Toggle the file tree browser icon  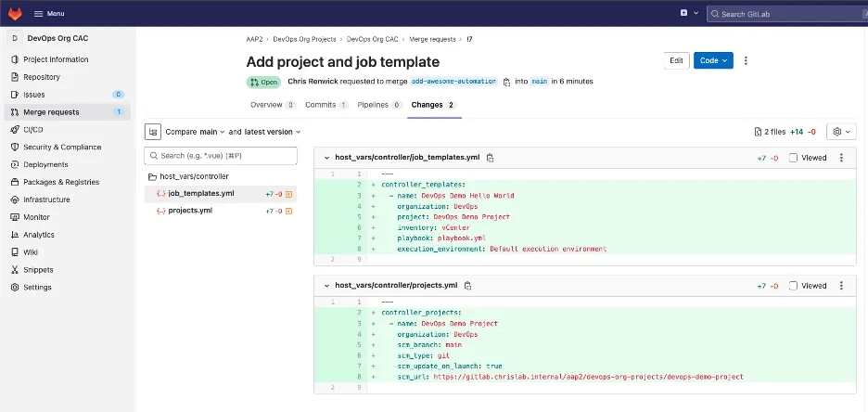tap(153, 132)
